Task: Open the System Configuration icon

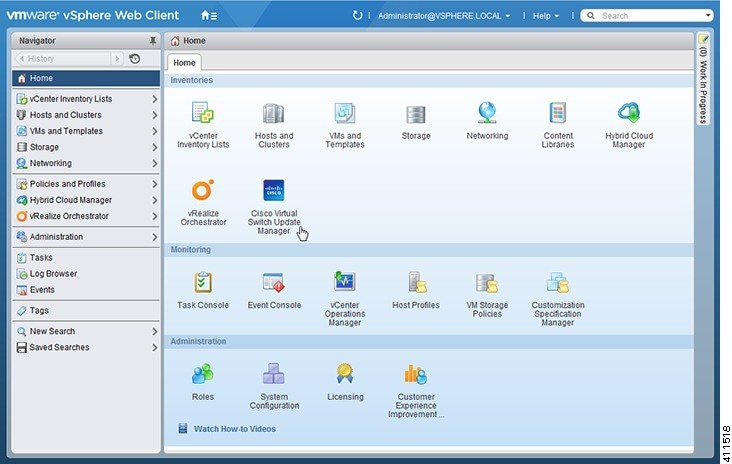Action: click(x=274, y=374)
